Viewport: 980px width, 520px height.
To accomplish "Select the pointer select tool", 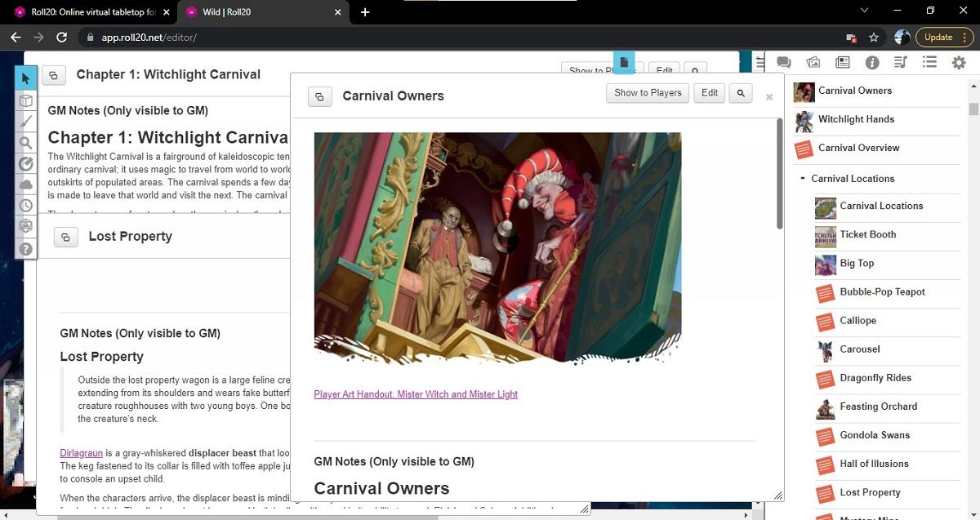I will 25,78.
